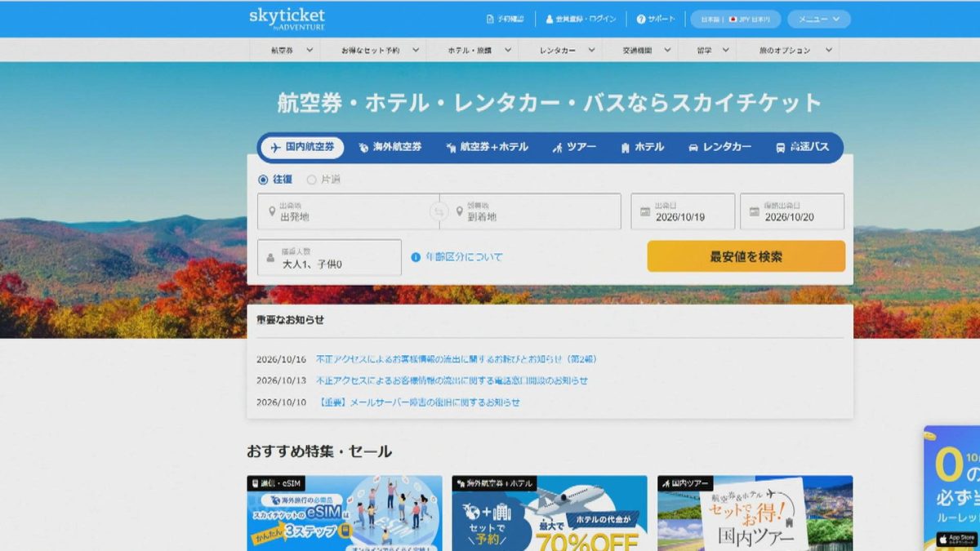
Task: Click the car icon on レンタカー tab
Action: tap(693, 148)
